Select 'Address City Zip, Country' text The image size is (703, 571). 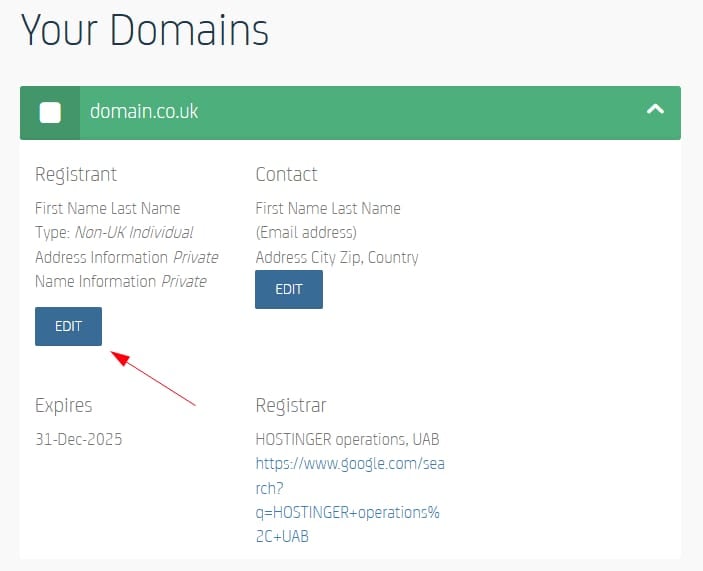pyautogui.click(x=337, y=258)
